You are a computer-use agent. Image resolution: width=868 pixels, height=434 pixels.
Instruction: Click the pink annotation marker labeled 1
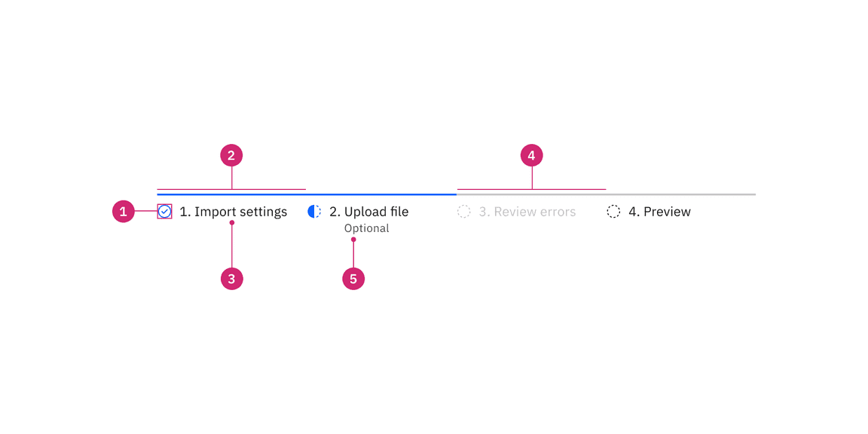(x=123, y=212)
